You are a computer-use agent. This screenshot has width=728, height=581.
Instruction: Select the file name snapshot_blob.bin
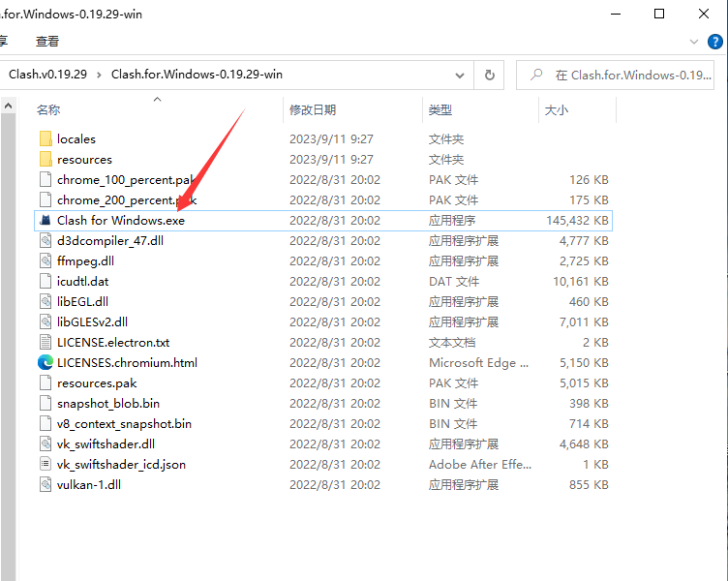pyautogui.click(x=108, y=403)
